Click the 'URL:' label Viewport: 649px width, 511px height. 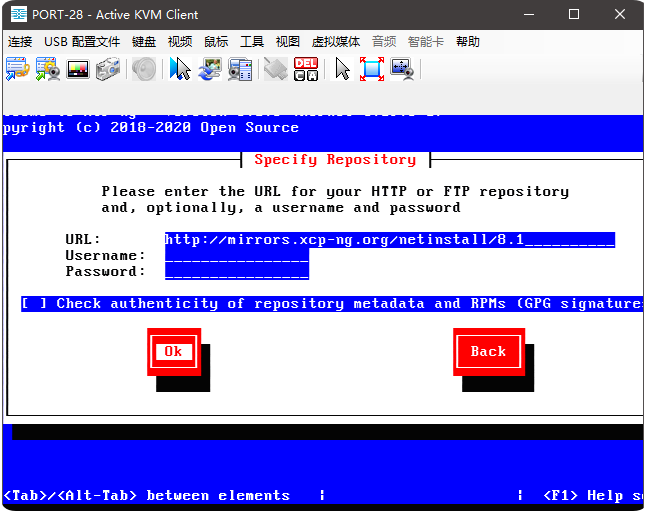click(83, 240)
